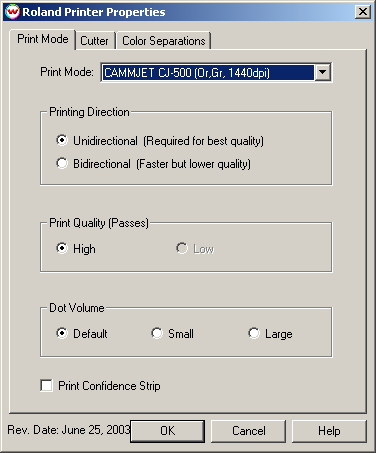Select High print quality
This screenshot has width=376, height=453.
coord(62,248)
